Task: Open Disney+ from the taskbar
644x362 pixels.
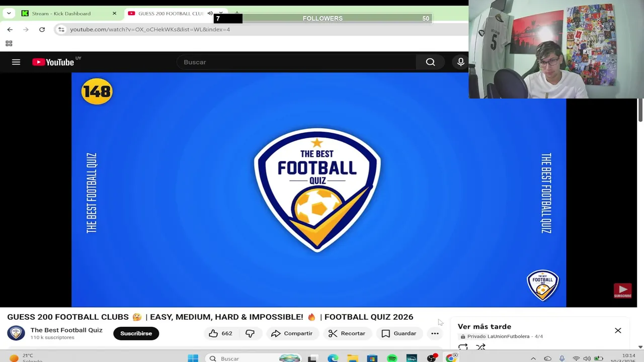Action: (412, 358)
